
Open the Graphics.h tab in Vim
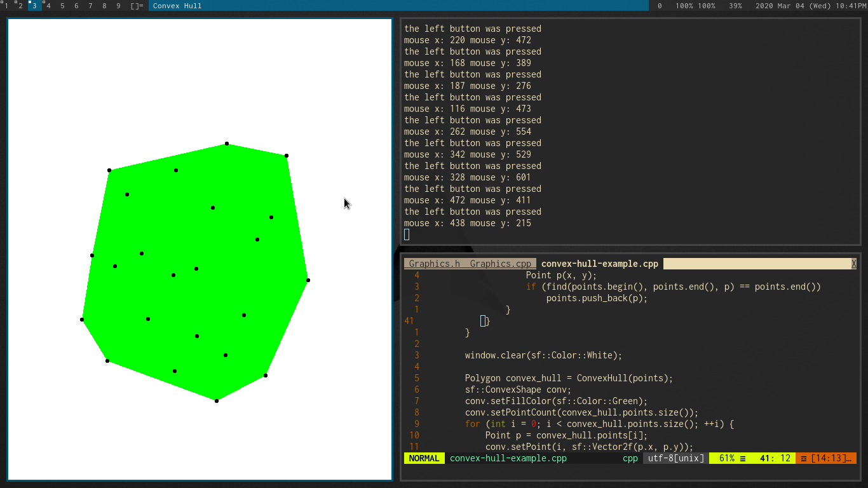[434, 264]
